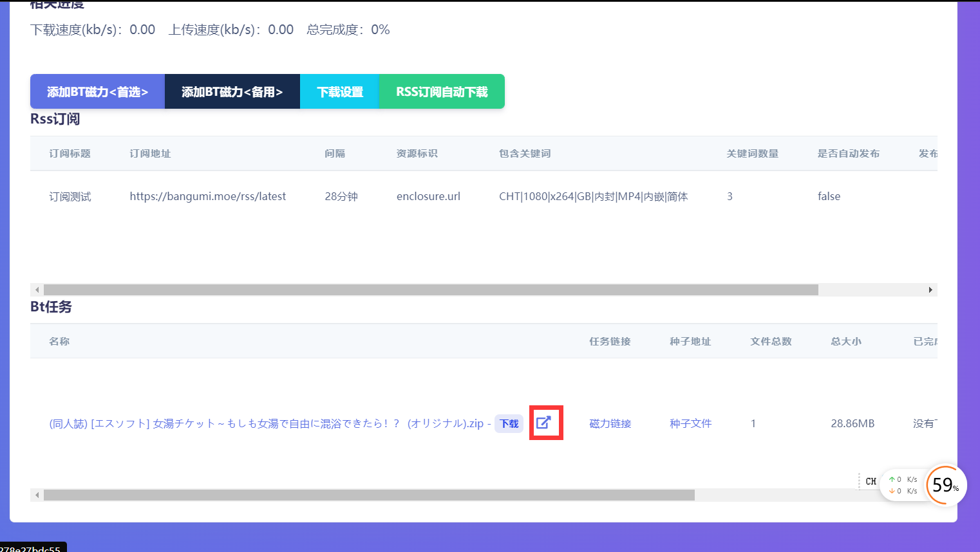Select RSS address https://bangumi.moe/rss/latest
Viewport: 980px width, 552px height.
208,196
